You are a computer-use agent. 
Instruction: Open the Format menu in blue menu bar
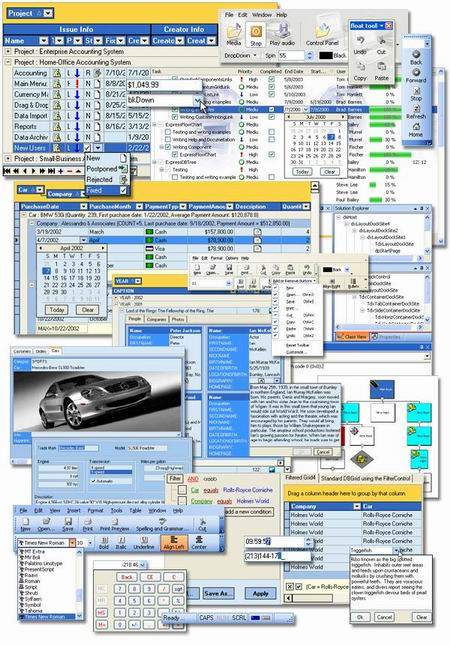pyautogui.click(x=95, y=510)
